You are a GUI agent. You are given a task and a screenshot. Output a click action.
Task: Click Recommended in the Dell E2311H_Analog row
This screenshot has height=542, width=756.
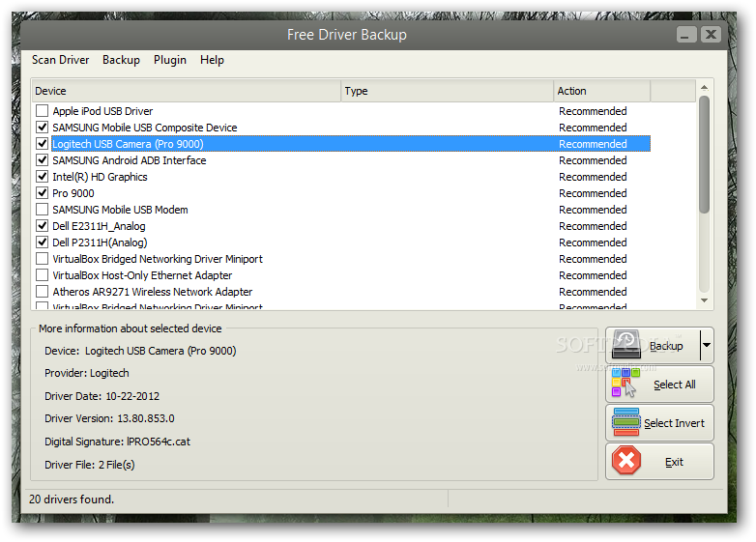[593, 225]
